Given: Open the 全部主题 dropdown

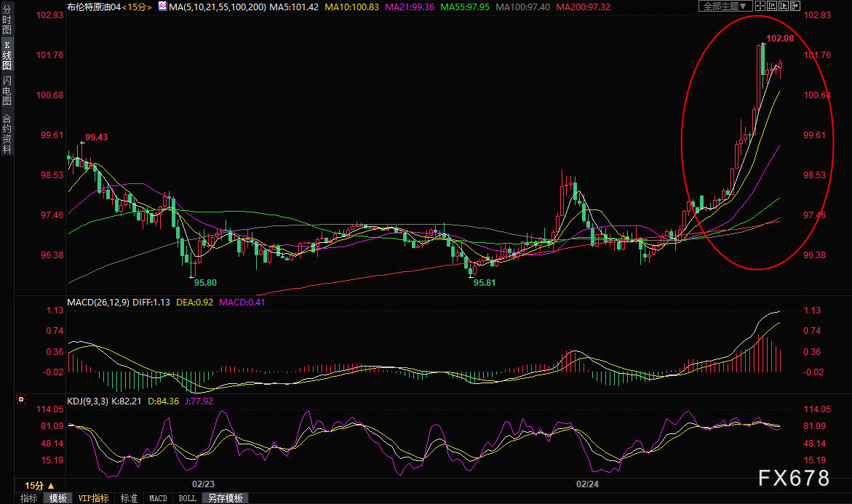Looking at the screenshot, I should (725, 6).
